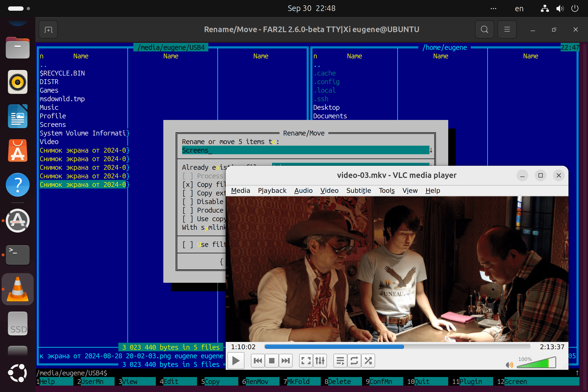Click the VLC stop playback button
Viewport: 588px width, 392px height.
(x=272, y=361)
